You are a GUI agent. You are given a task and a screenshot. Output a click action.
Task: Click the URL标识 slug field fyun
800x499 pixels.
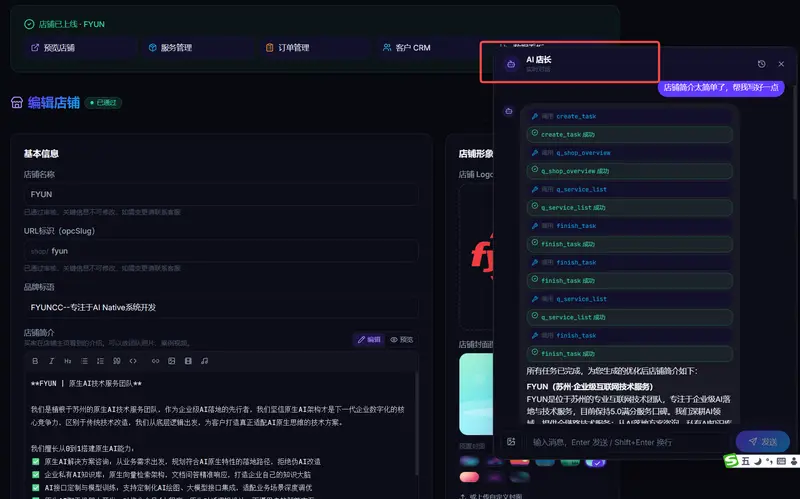pos(221,251)
